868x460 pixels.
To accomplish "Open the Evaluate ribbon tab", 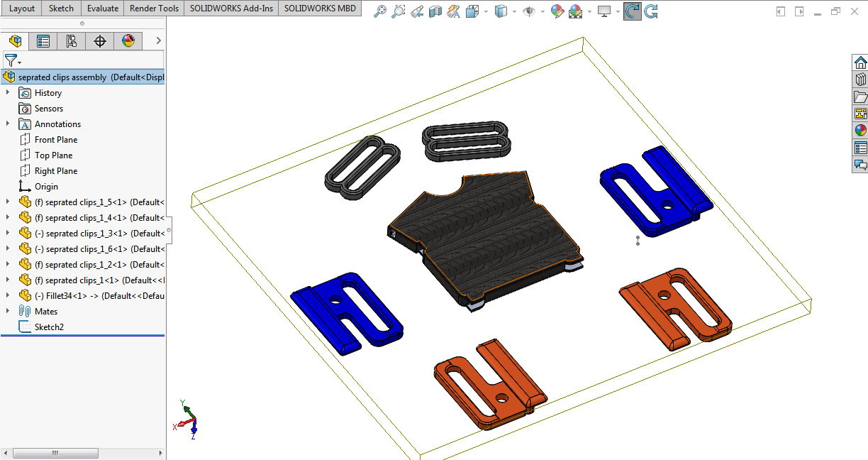I will point(102,9).
